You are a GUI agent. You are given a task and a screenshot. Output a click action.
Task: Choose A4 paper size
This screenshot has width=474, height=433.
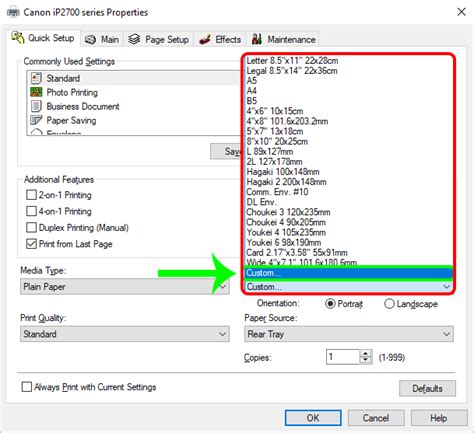pos(252,91)
